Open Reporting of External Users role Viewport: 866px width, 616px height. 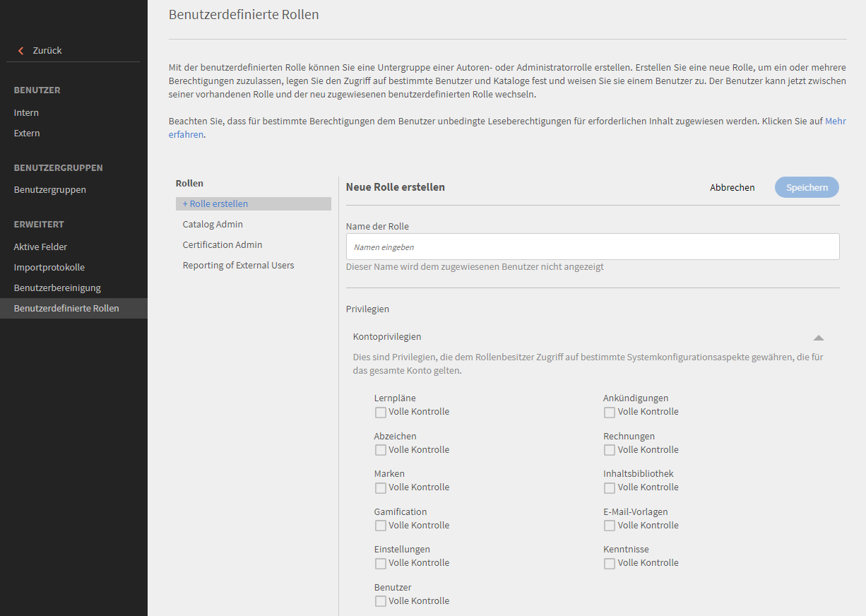(238, 266)
